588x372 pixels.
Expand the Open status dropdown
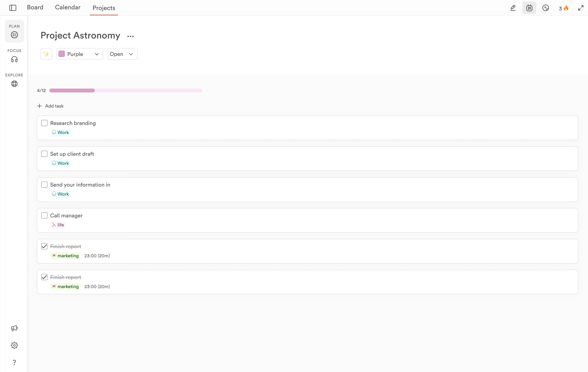(x=122, y=54)
